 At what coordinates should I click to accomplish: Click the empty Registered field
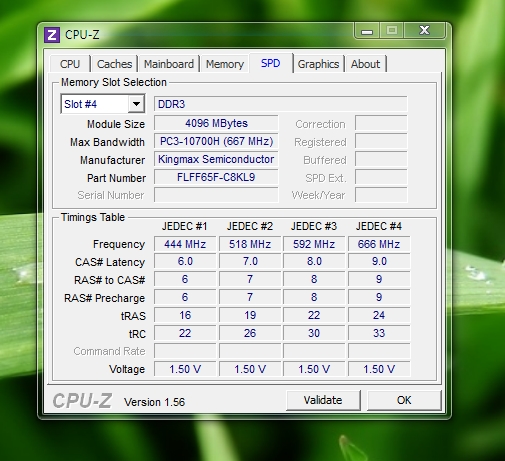click(x=381, y=141)
